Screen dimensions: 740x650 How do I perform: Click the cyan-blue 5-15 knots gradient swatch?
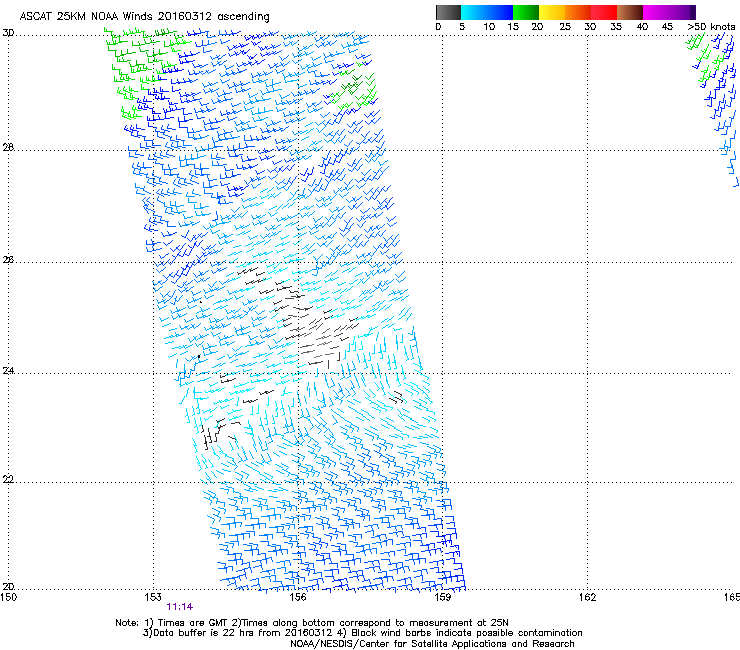pos(487,12)
